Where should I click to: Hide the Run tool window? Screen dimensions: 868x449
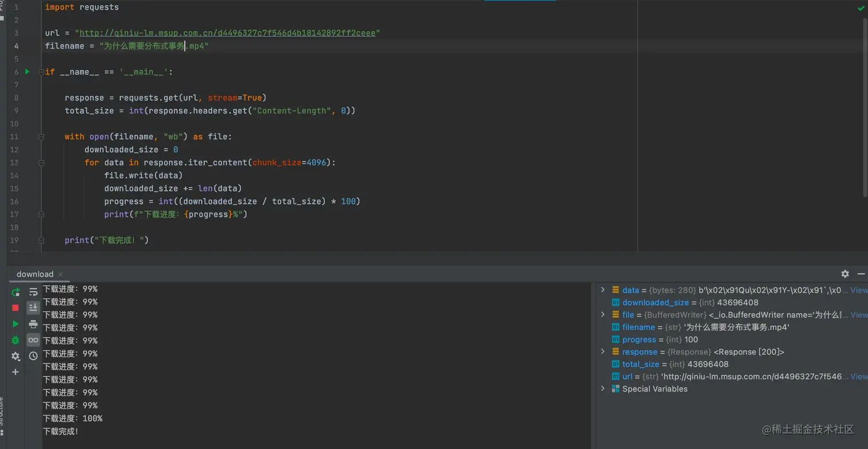tap(861, 274)
